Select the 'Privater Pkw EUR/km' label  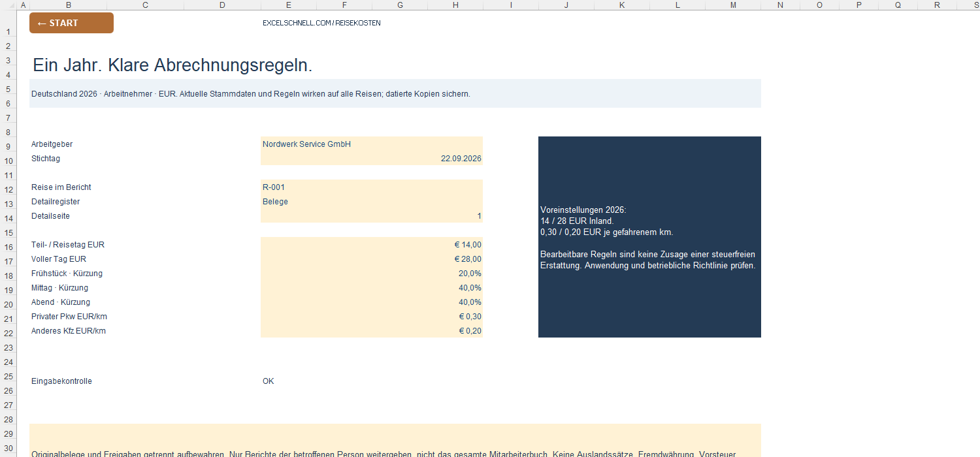pos(69,317)
